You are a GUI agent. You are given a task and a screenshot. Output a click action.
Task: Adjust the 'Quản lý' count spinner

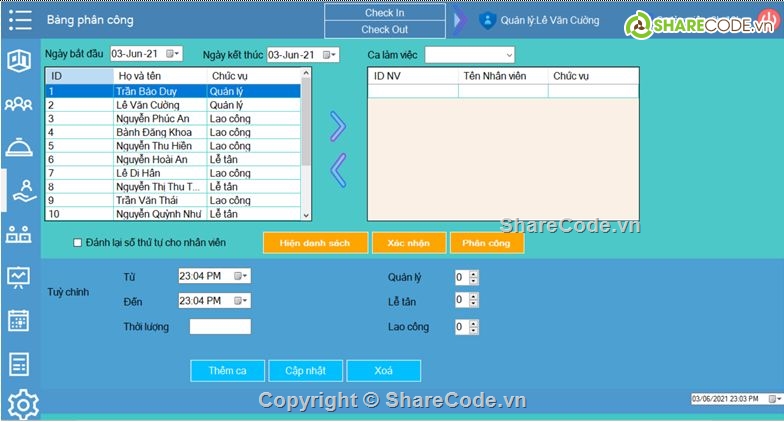[x=474, y=278]
